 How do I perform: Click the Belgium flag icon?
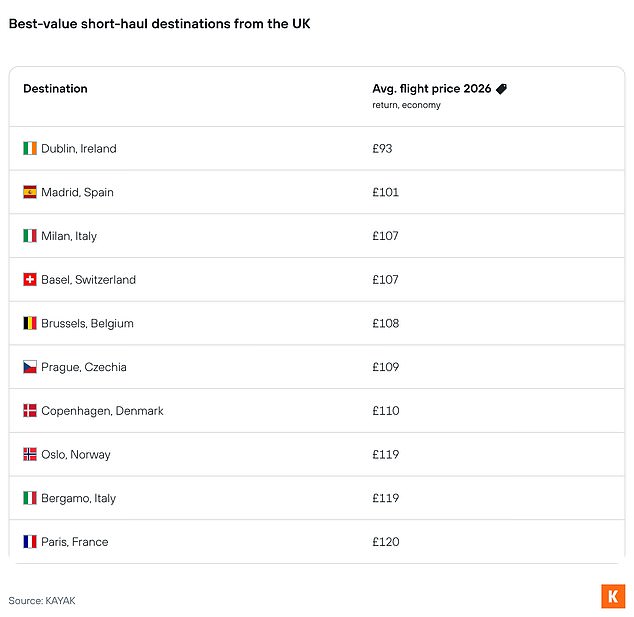click(30, 323)
